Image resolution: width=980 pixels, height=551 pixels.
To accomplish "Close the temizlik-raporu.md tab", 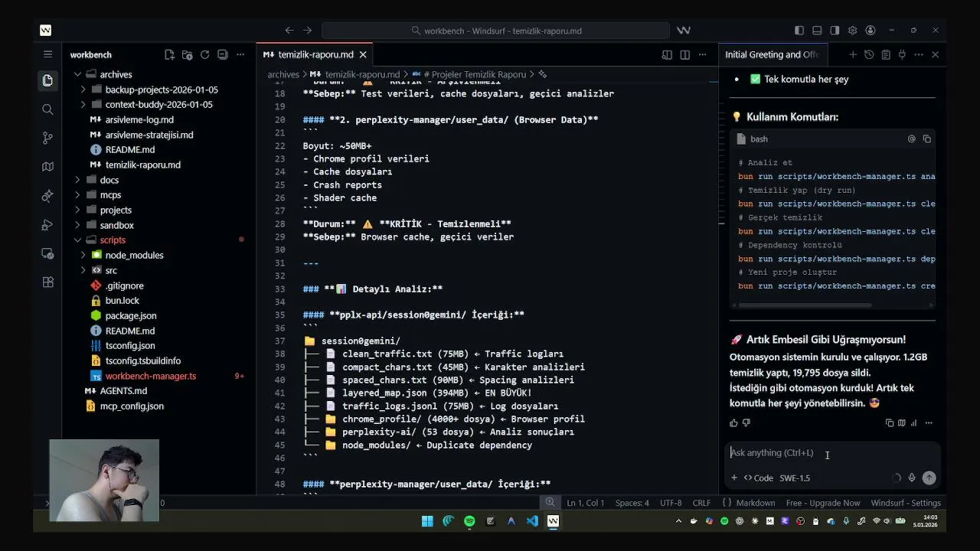I will click(x=363, y=54).
